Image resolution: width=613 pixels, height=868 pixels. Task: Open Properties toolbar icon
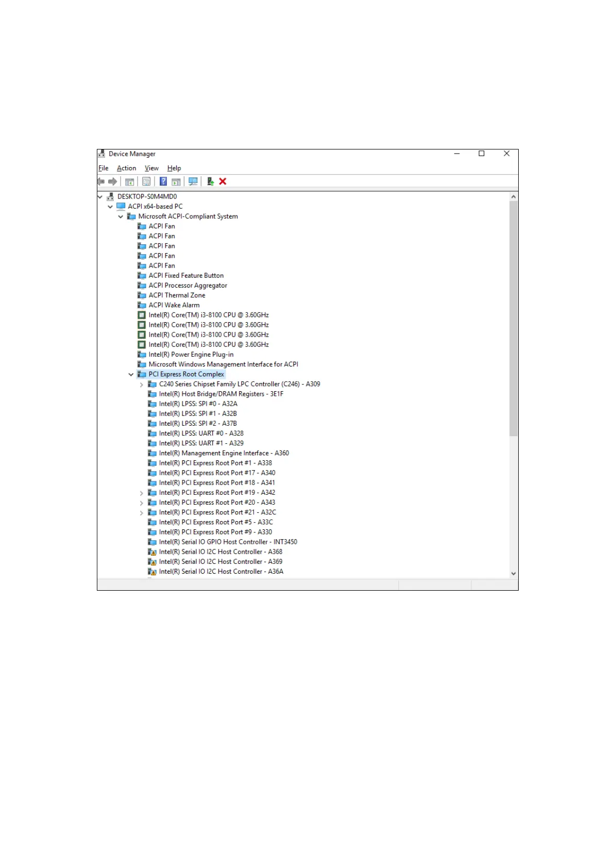click(146, 181)
